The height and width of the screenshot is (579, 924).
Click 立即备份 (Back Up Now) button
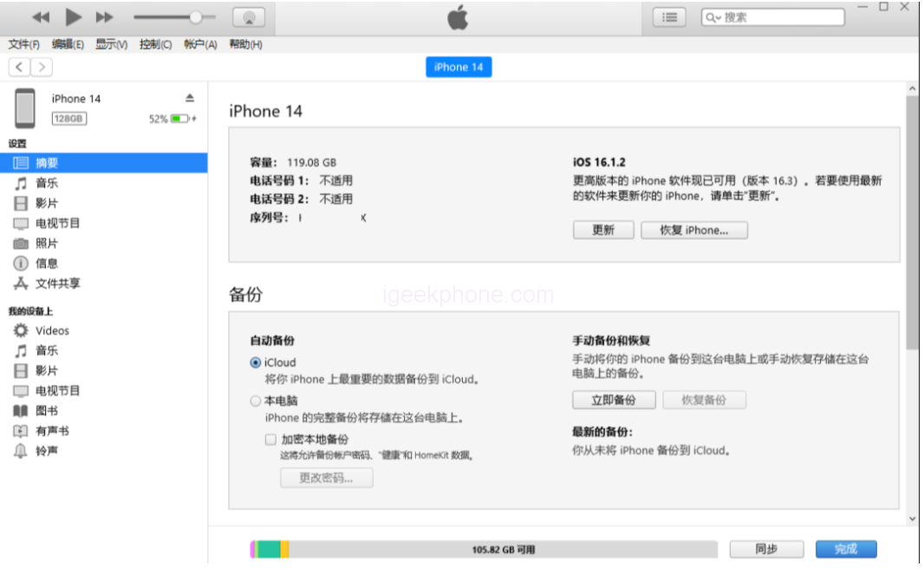pyautogui.click(x=613, y=400)
